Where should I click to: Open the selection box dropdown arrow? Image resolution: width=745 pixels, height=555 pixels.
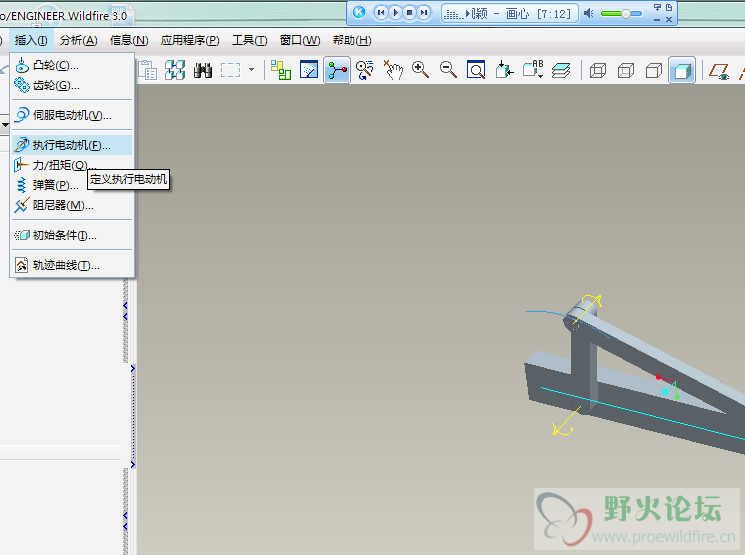coord(252,70)
